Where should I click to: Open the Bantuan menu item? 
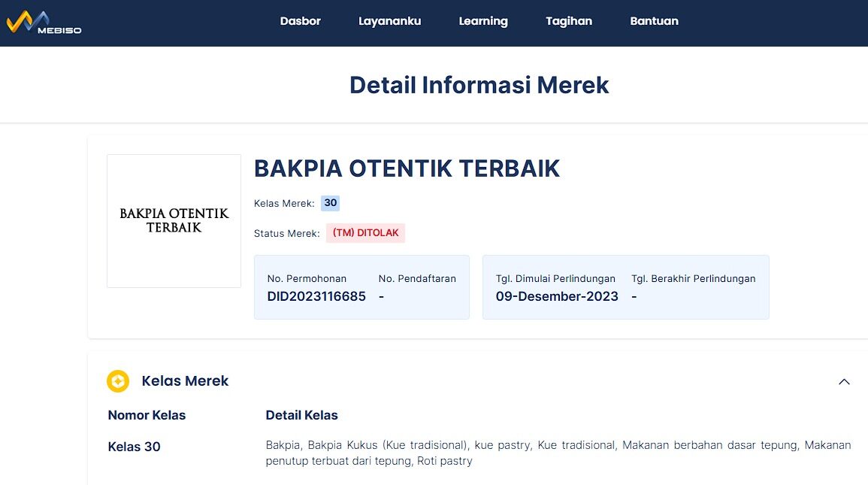point(655,21)
